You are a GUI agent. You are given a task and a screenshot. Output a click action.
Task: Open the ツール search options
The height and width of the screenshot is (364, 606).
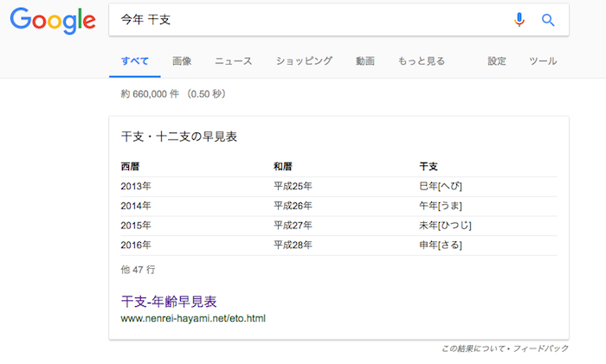click(x=543, y=61)
